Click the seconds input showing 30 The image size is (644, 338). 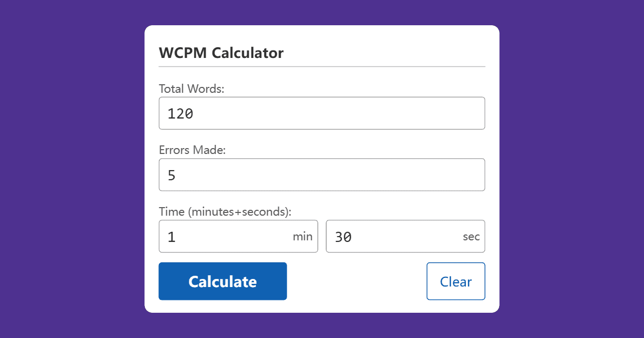point(392,236)
